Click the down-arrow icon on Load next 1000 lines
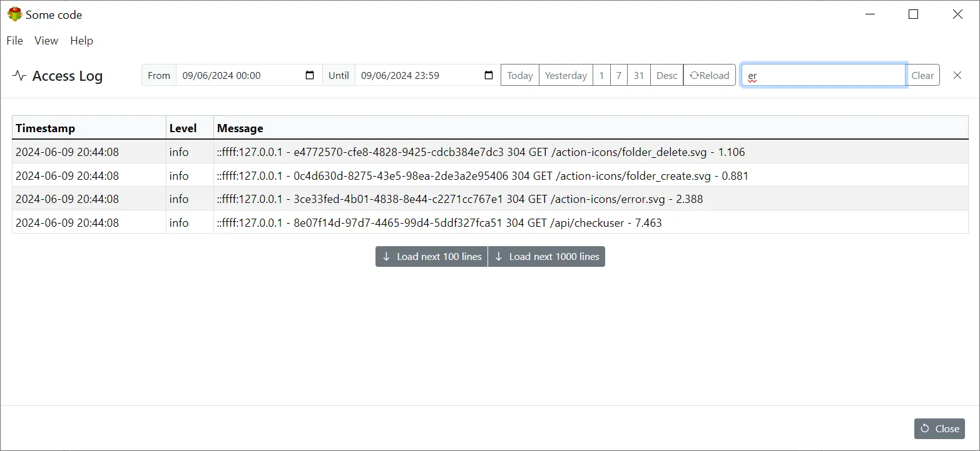Image resolution: width=980 pixels, height=451 pixels. [499, 256]
